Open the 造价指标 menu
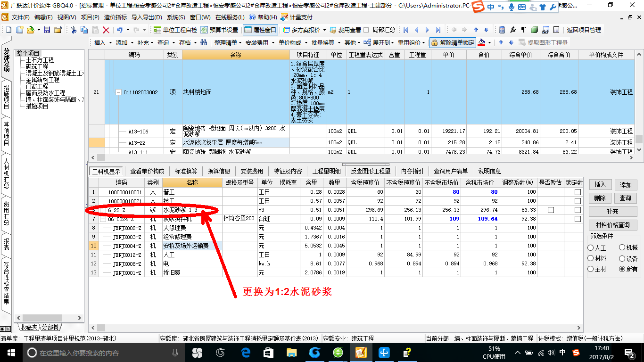The width and height of the screenshot is (644, 362). point(115,17)
